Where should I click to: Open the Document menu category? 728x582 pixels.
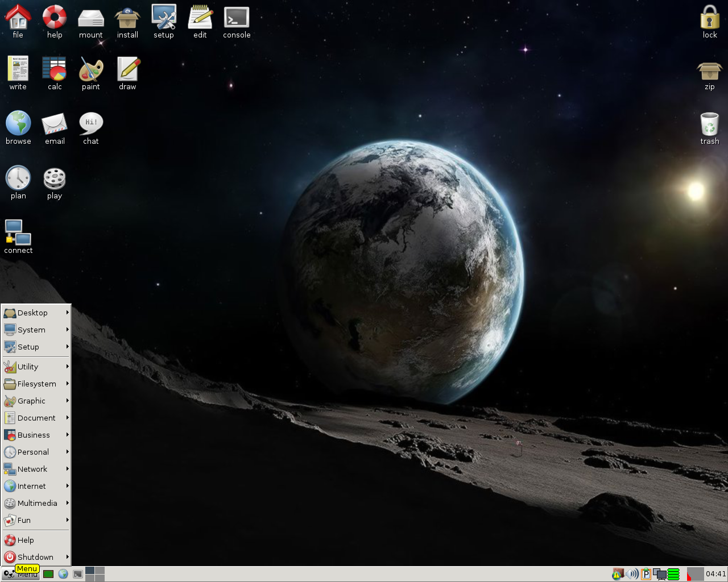point(36,418)
